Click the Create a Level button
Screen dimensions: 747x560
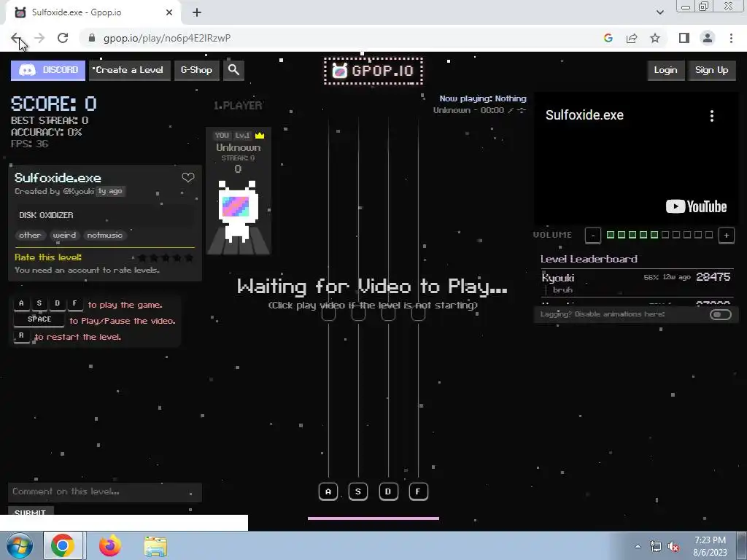coord(129,70)
